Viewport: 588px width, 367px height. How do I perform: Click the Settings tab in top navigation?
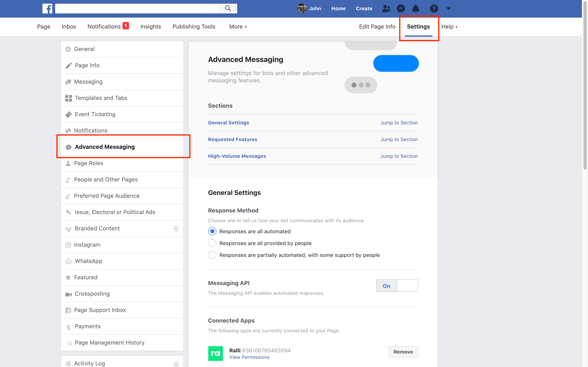coord(419,26)
